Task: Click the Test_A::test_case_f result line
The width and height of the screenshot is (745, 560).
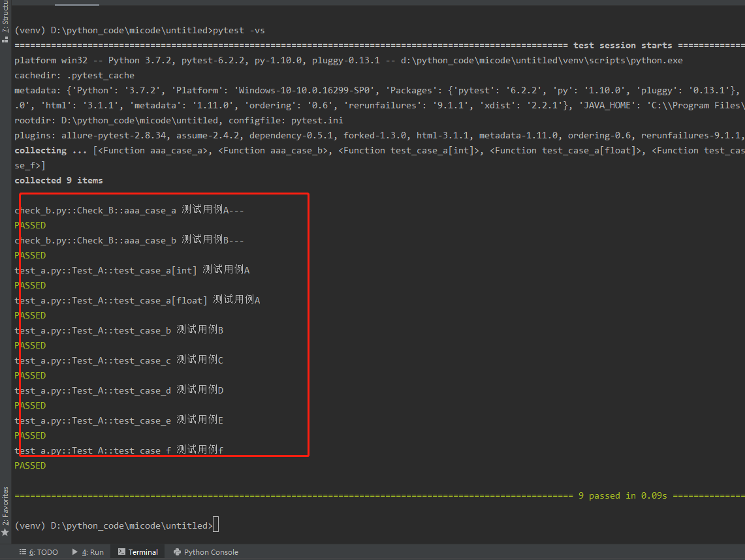Action: pyautogui.click(x=119, y=450)
